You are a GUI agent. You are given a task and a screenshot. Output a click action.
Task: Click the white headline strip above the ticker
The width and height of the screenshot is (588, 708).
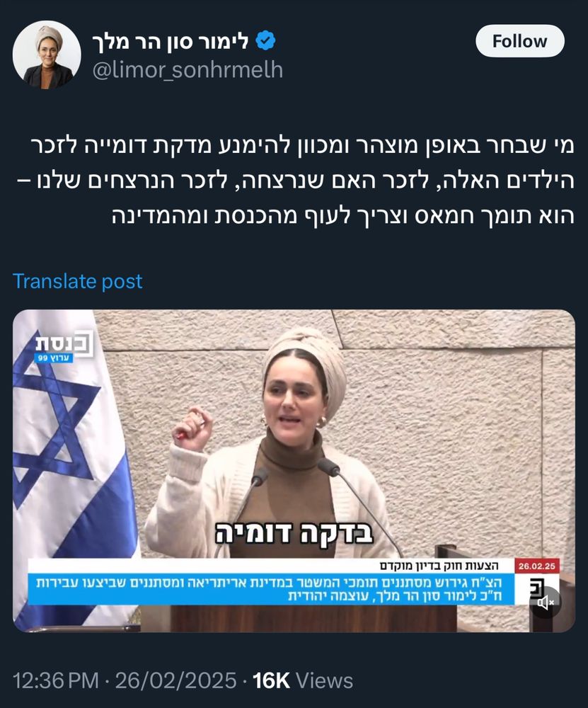pyautogui.click(x=272, y=566)
